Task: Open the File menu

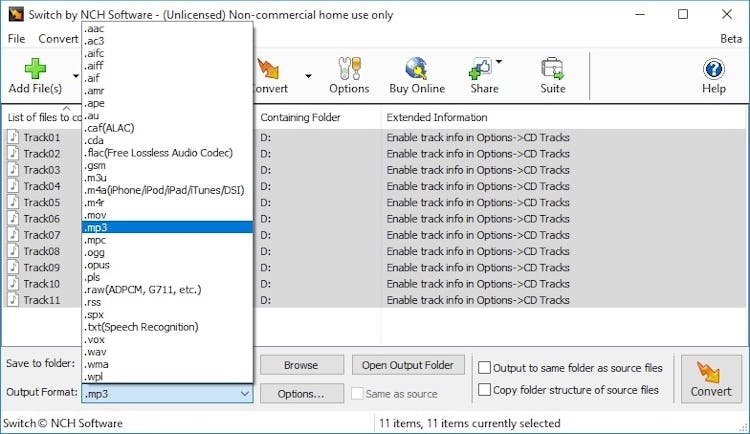Action: click(16, 39)
